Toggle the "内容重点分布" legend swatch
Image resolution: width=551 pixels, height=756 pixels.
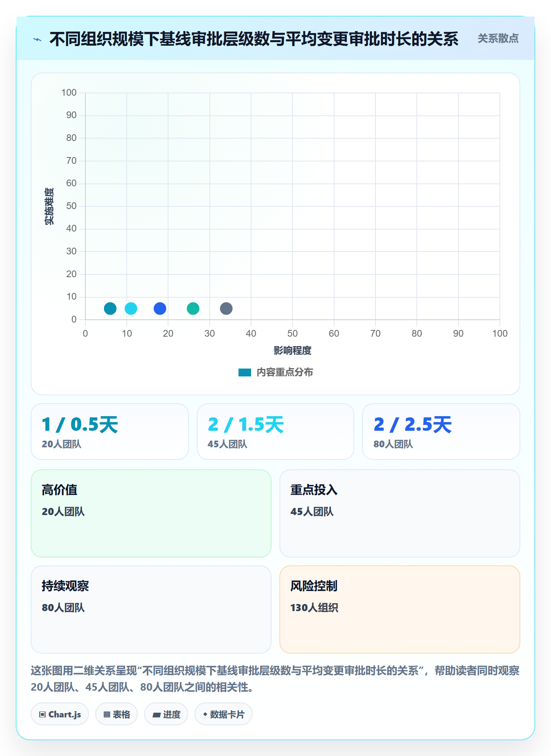click(245, 372)
